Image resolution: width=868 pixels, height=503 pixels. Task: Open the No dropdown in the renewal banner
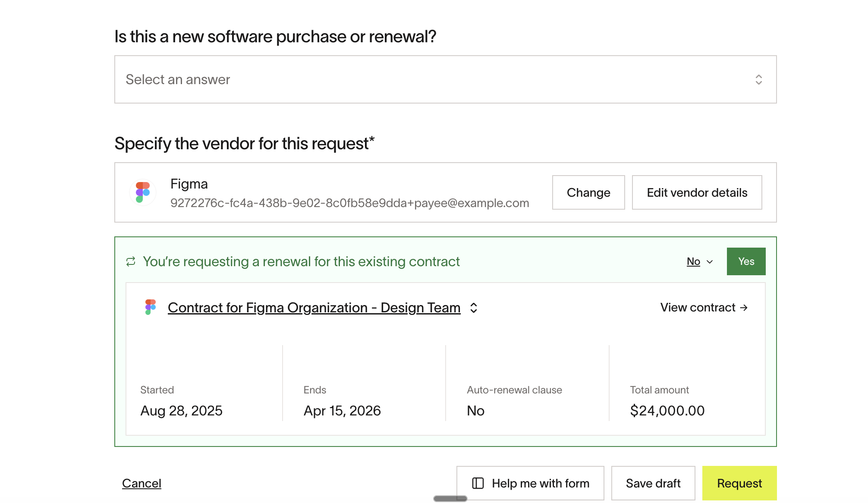[700, 261]
